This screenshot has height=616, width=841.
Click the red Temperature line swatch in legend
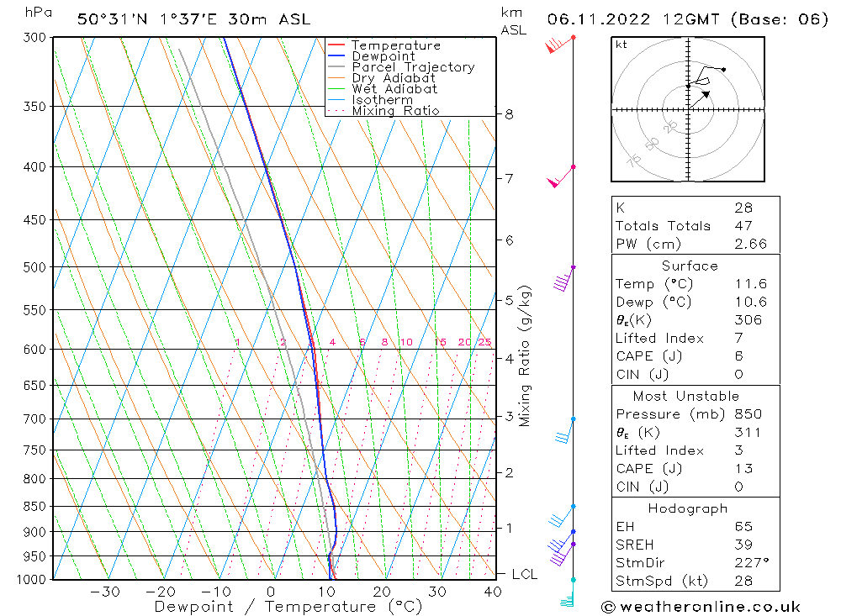[x=336, y=45]
